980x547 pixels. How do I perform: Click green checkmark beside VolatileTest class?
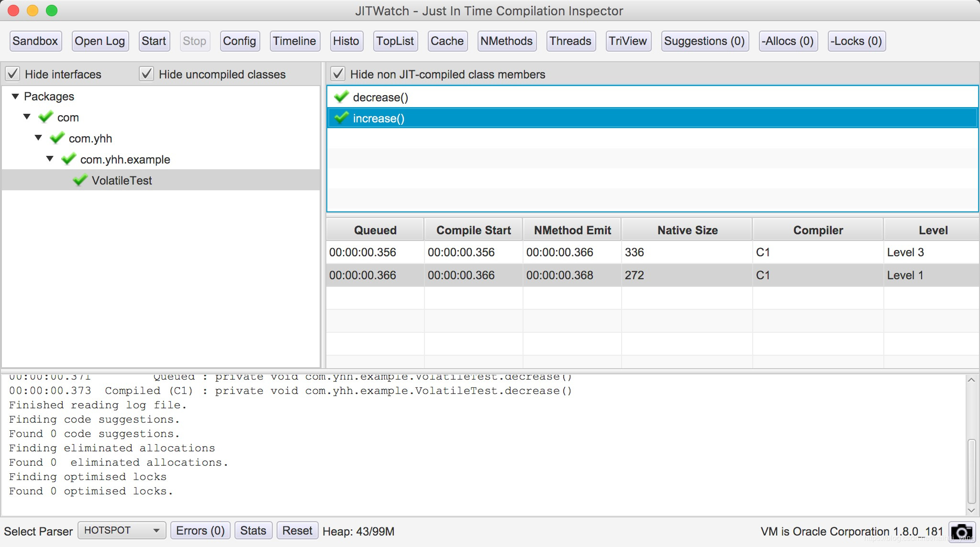[x=80, y=180]
